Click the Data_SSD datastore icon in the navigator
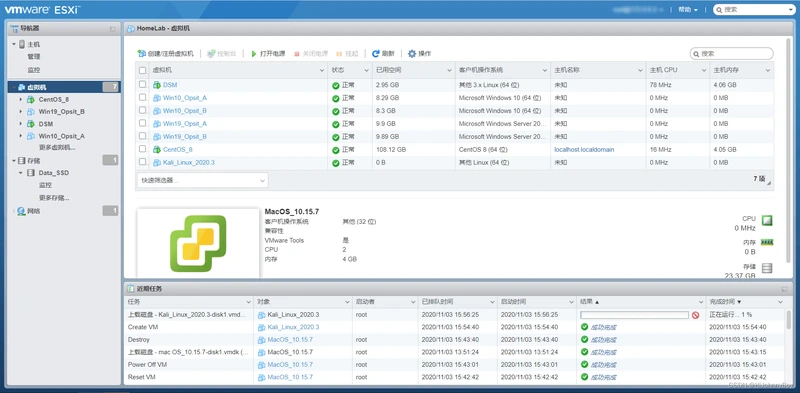Viewport: 800px width, 393px height. click(x=31, y=173)
